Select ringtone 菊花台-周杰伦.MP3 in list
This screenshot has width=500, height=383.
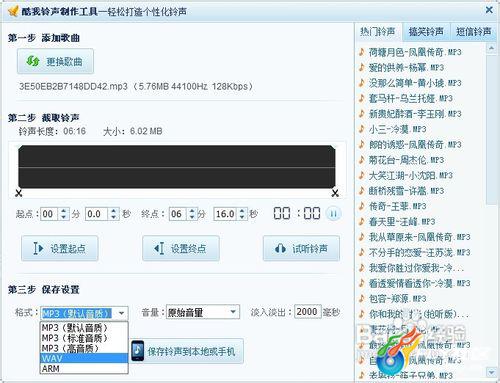tap(406, 160)
